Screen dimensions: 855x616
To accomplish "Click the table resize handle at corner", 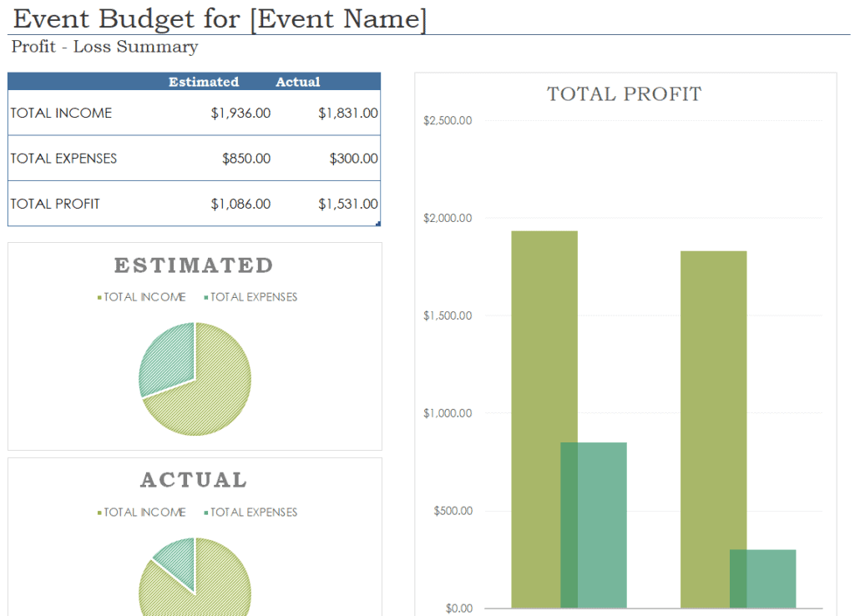I will (378, 224).
